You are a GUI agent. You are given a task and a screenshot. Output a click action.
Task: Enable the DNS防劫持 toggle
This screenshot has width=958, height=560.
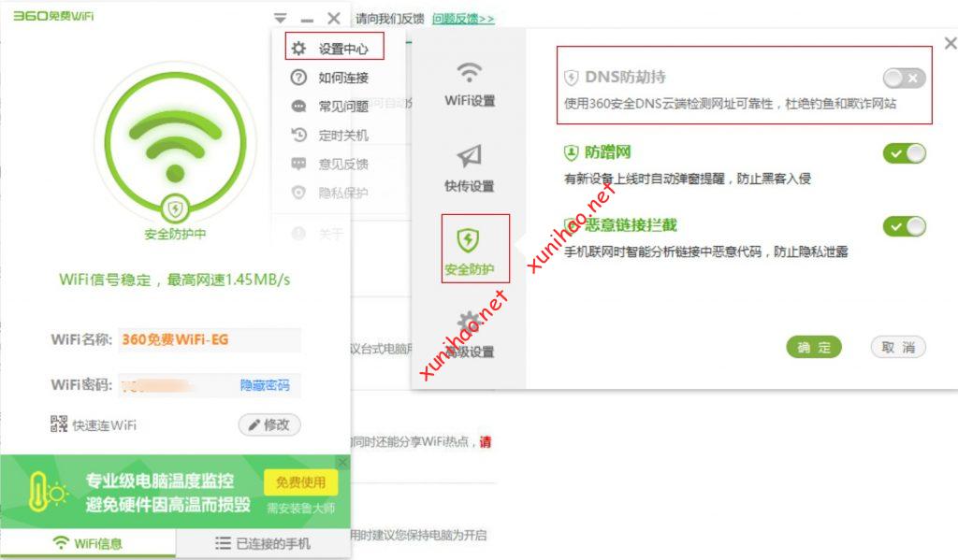905,79
